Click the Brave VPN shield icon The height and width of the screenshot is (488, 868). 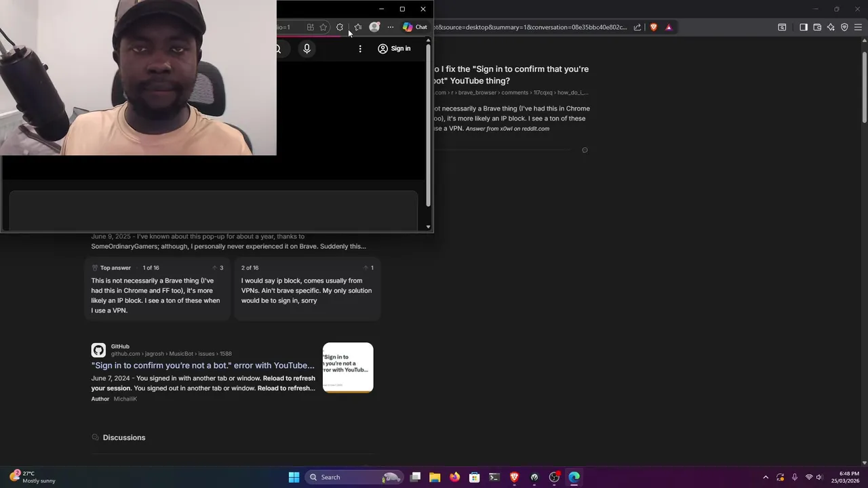[x=844, y=27]
